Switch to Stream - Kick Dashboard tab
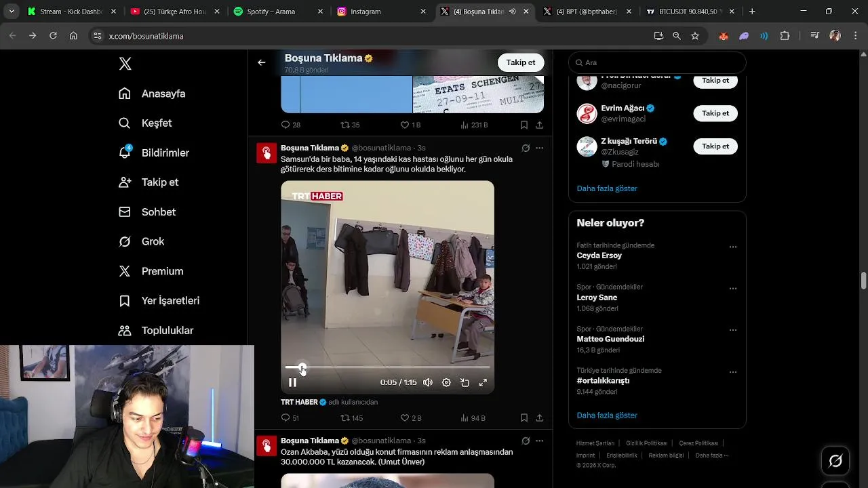868x488 pixels. pos(71,12)
